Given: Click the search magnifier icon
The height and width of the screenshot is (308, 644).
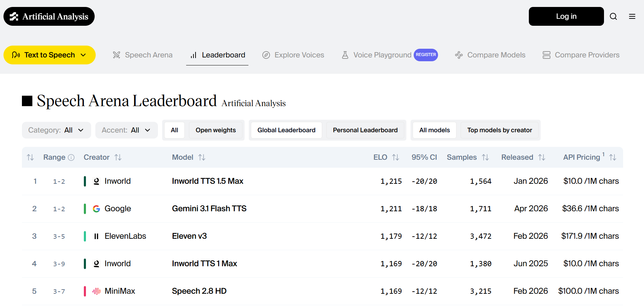Looking at the screenshot, I should tap(613, 16).
